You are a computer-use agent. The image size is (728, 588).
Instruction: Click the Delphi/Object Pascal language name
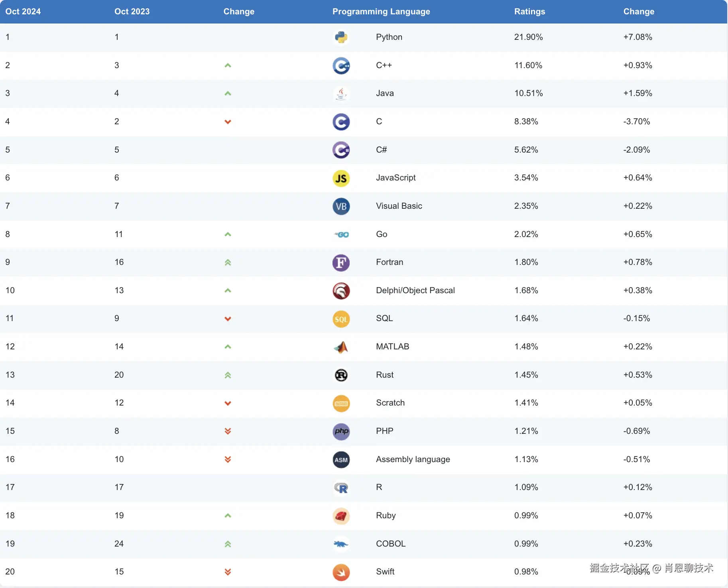pyautogui.click(x=415, y=290)
